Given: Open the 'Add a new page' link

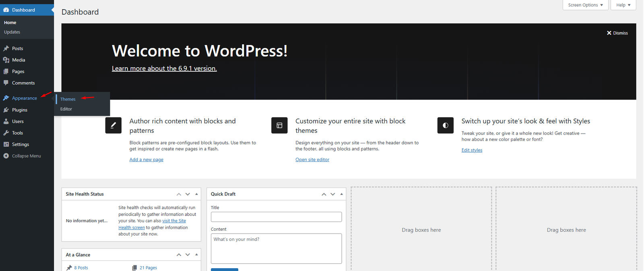Looking at the screenshot, I should (x=146, y=160).
